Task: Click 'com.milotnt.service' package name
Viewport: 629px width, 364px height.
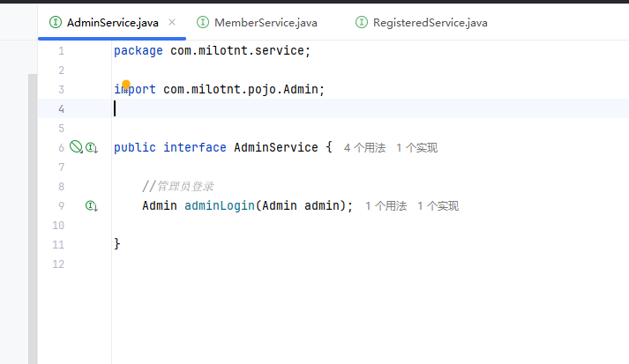Action: point(237,50)
